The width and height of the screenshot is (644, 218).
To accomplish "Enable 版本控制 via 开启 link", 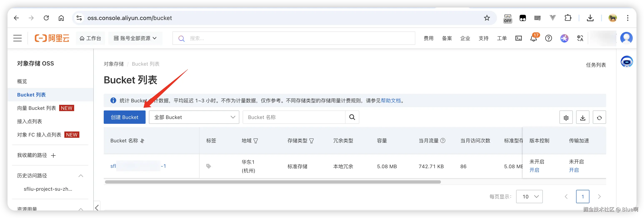I will [x=534, y=170].
